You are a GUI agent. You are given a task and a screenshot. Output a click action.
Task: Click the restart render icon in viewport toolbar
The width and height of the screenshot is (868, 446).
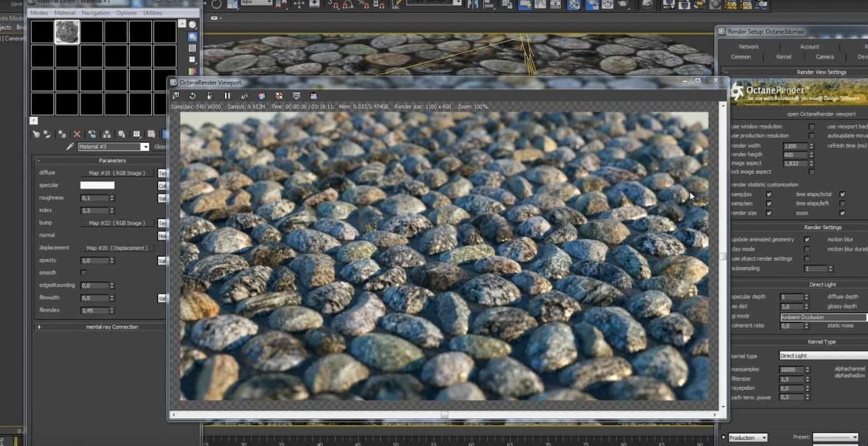pyautogui.click(x=193, y=96)
